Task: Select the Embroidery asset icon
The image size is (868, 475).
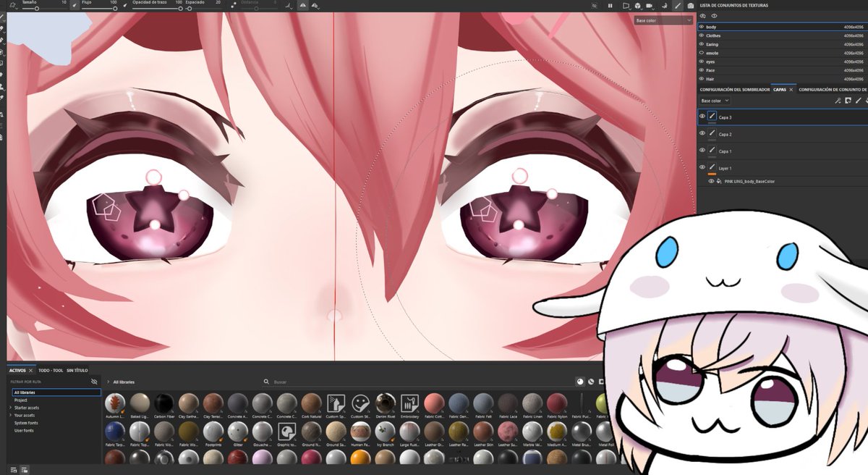Action: (x=409, y=403)
